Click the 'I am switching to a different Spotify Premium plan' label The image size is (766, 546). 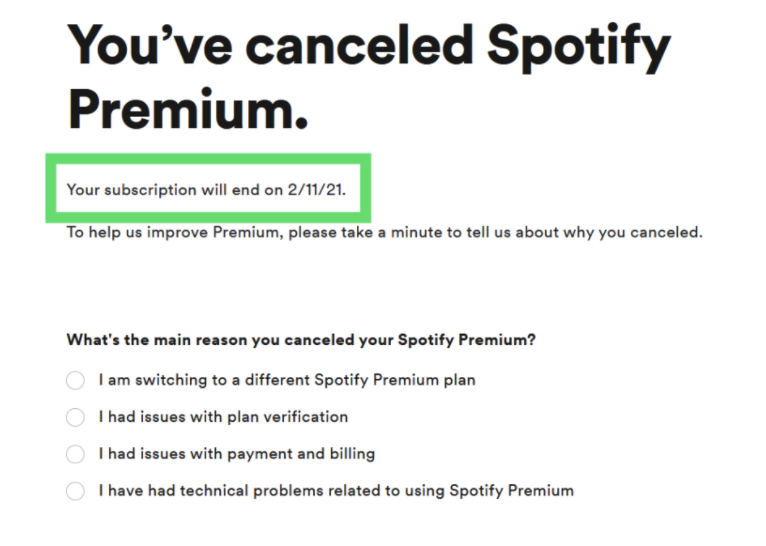pos(287,380)
